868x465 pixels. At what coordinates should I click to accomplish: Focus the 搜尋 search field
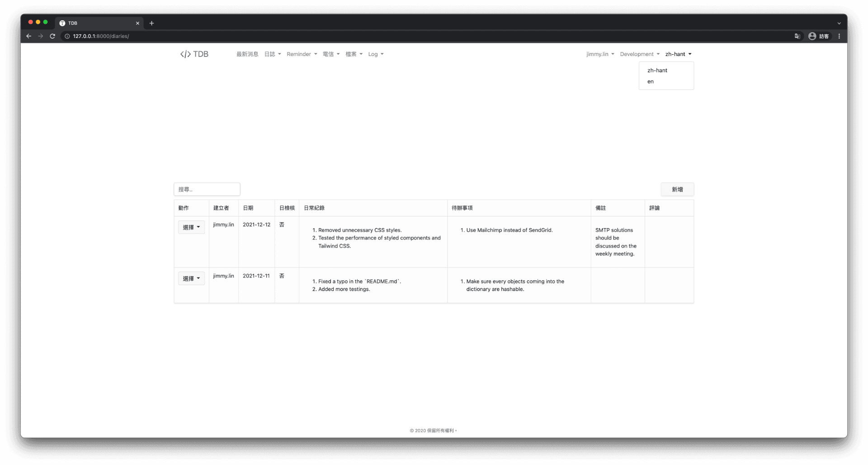[207, 189]
